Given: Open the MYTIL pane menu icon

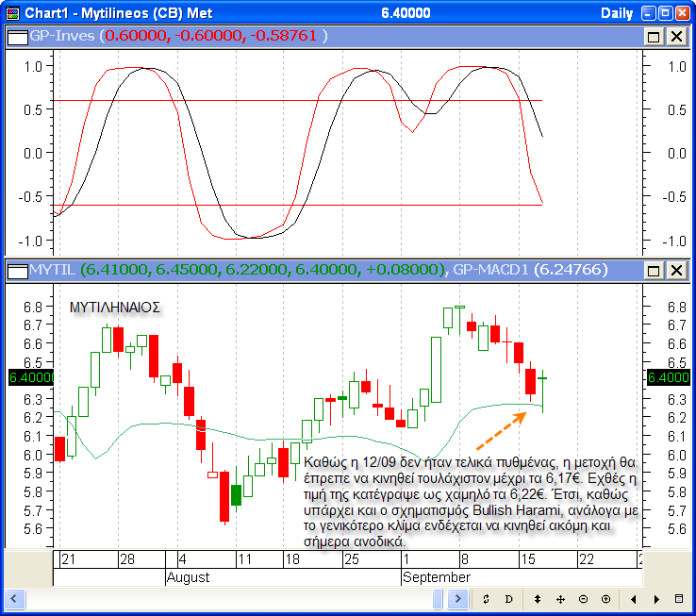Looking at the screenshot, I should coord(17,271).
